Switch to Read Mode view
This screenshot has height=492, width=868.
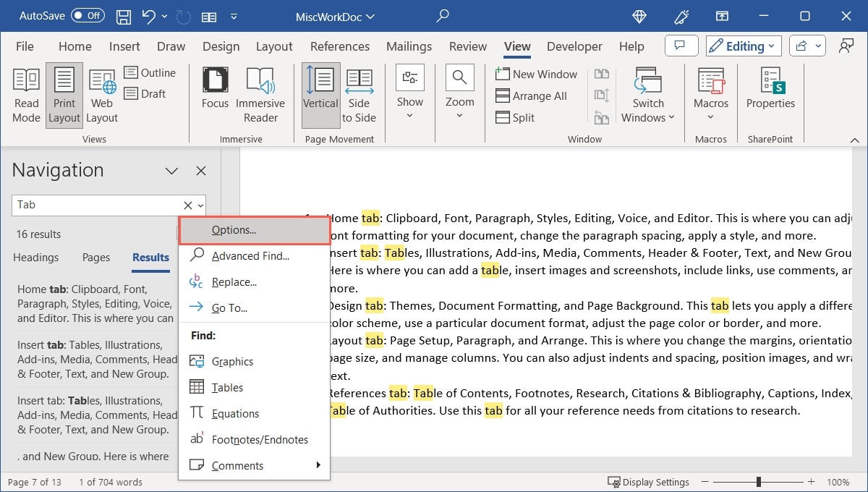(x=26, y=94)
